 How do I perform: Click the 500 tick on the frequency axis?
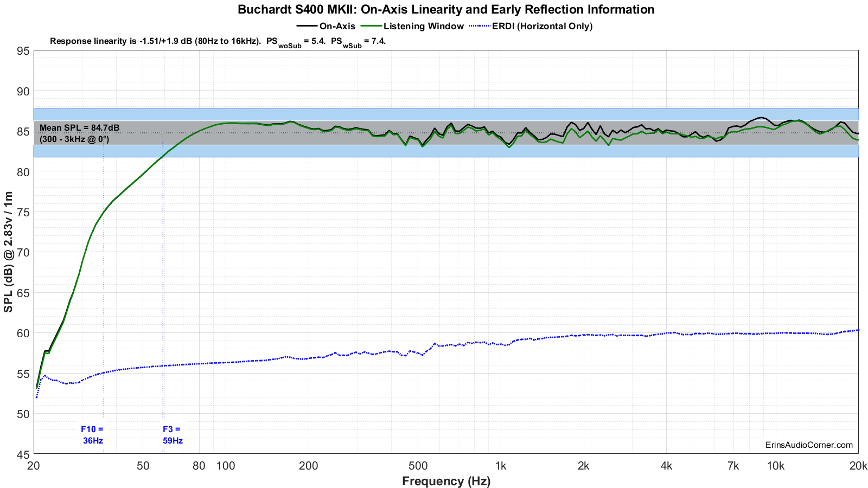418,466
